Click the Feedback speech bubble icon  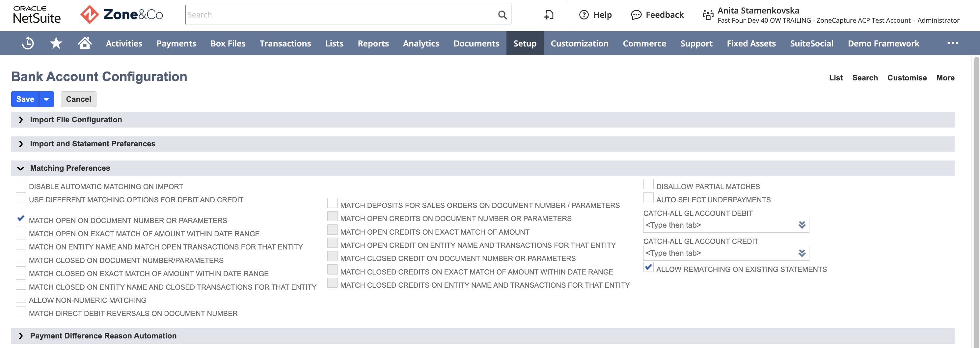pos(636,15)
